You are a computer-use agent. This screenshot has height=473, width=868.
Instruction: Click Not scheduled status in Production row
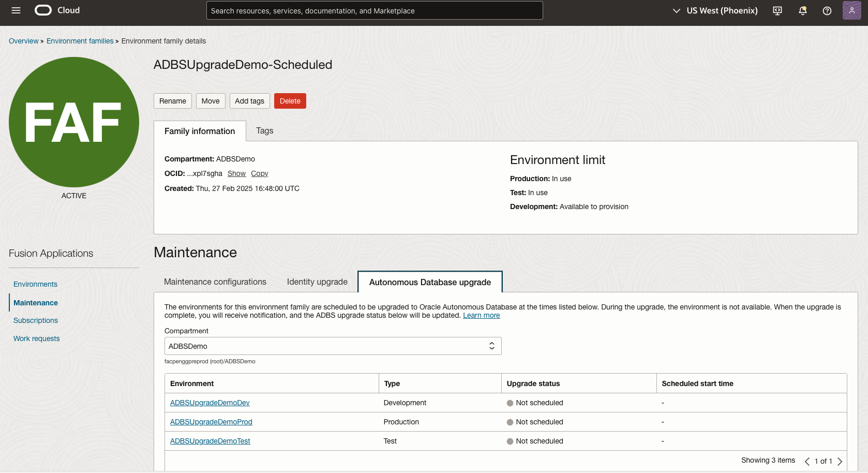pyautogui.click(x=535, y=422)
